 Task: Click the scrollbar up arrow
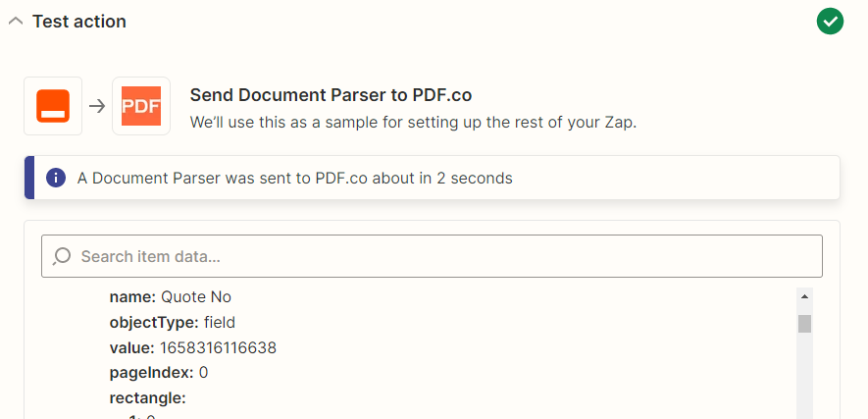click(805, 296)
